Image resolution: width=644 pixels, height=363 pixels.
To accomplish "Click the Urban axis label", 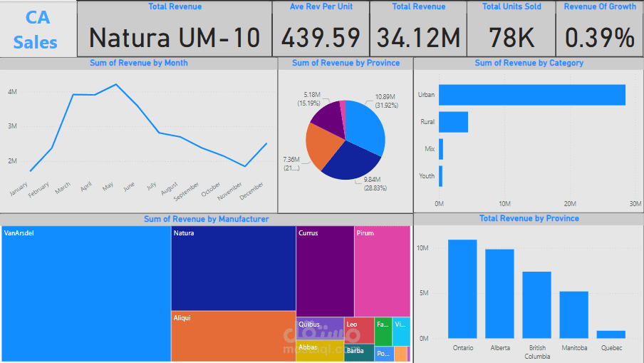I will pyautogui.click(x=426, y=95).
